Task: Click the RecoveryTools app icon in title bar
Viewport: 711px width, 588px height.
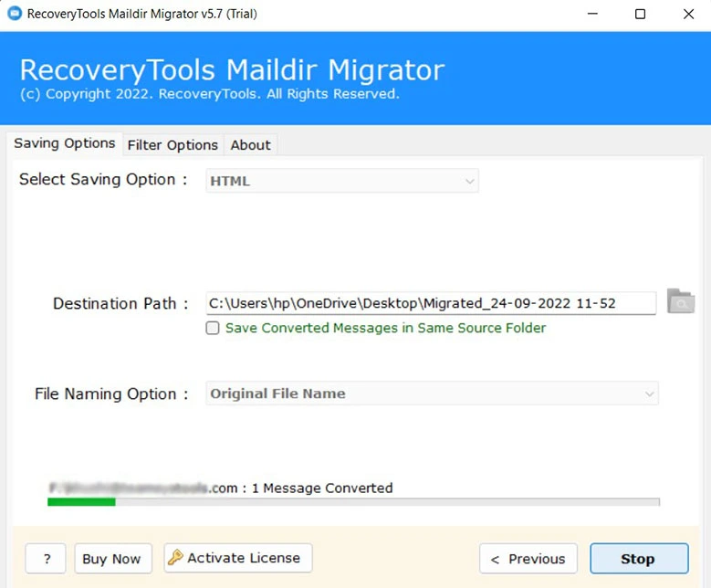Action: coord(15,14)
